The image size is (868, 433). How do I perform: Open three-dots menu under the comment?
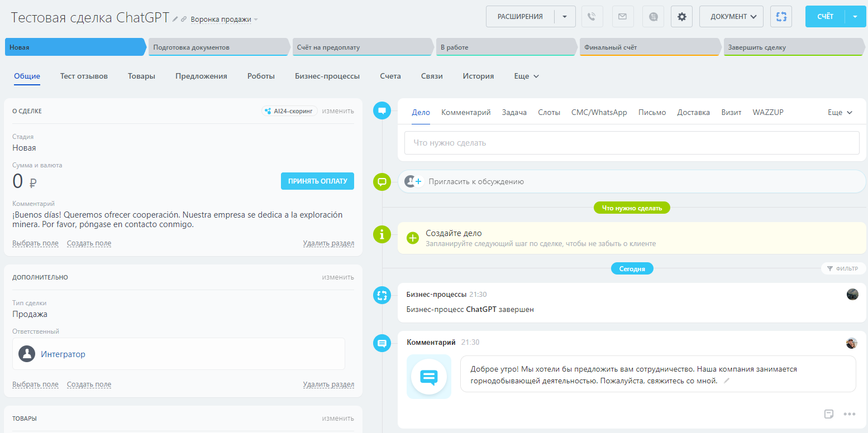pyautogui.click(x=850, y=414)
